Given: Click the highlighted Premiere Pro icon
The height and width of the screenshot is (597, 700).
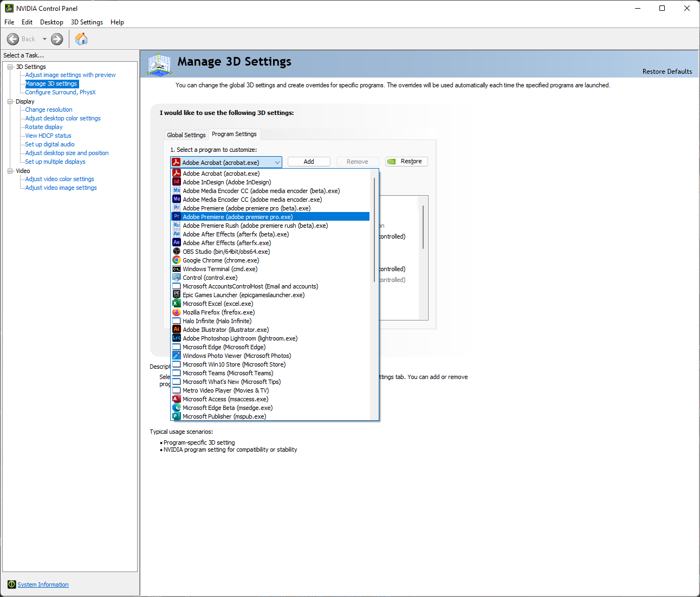Looking at the screenshot, I should 177,217.
